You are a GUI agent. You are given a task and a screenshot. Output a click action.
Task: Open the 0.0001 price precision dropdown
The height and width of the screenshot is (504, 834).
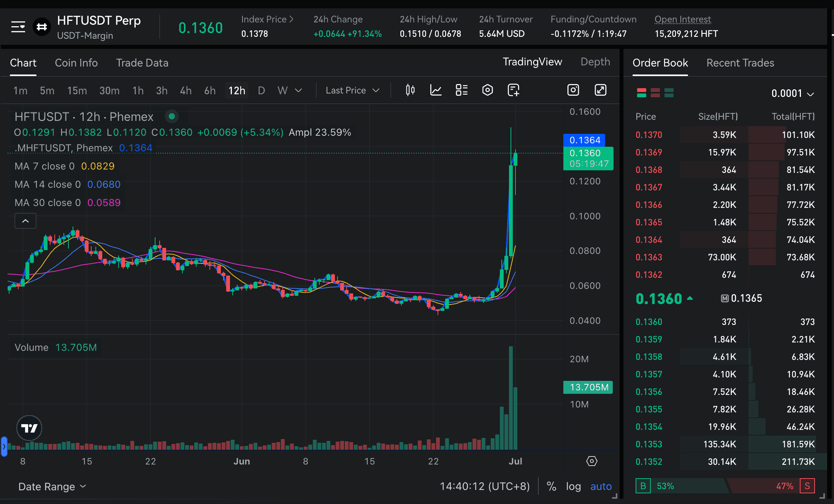pyautogui.click(x=793, y=93)
